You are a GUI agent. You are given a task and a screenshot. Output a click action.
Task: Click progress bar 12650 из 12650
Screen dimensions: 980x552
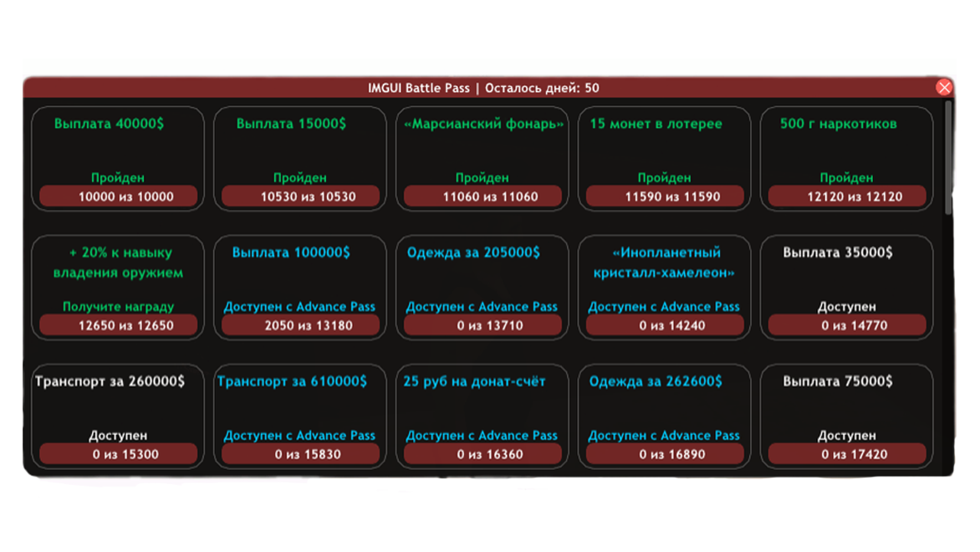(x=118, y=325)
